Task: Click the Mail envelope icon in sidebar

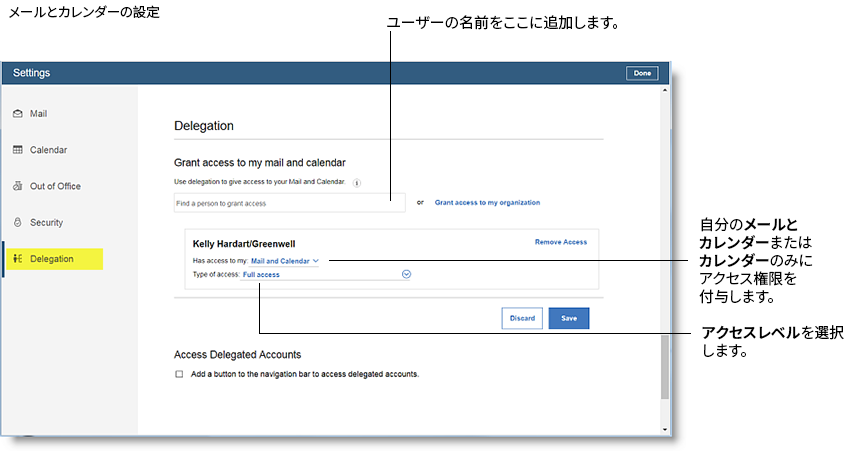Action: coord(18,114)
